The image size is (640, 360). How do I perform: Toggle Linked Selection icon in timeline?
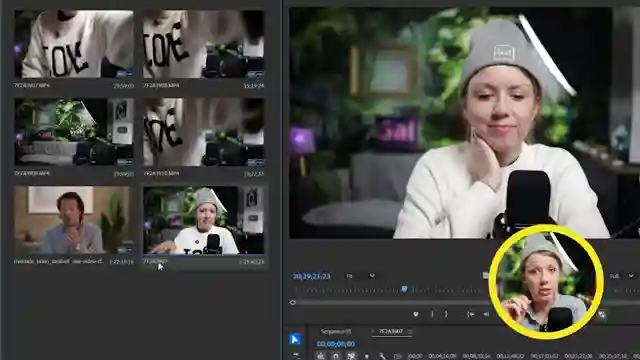coord(351,356)
